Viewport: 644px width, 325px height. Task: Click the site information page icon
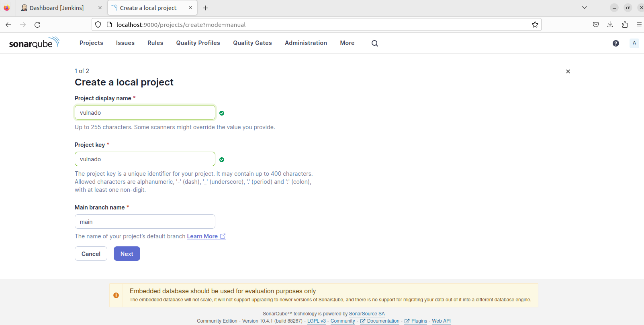pos(109,24)
